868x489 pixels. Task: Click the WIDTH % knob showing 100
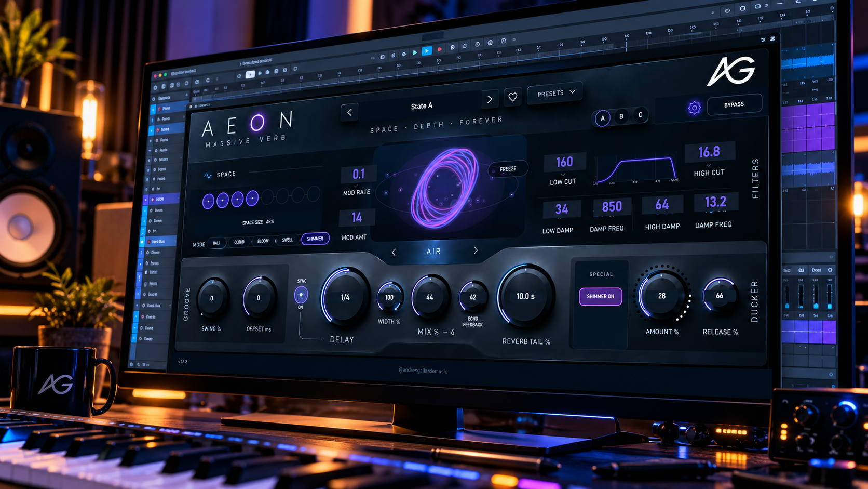click(x=389, y=297)
